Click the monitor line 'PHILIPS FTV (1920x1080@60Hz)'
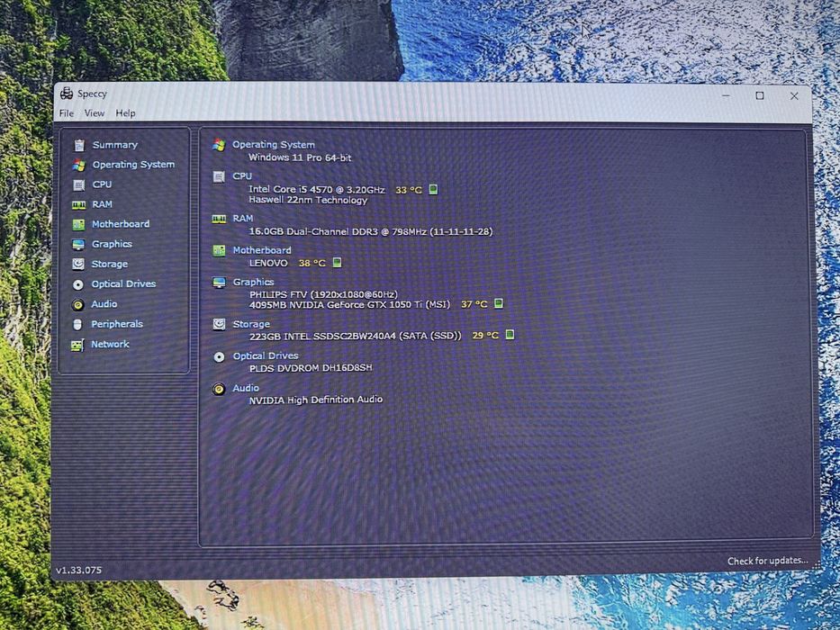840x630 pixels. 323,294
